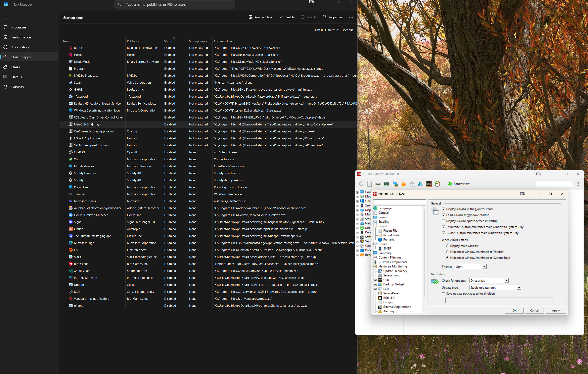Open the Theme dropdown set to Light

pos(470,266)
